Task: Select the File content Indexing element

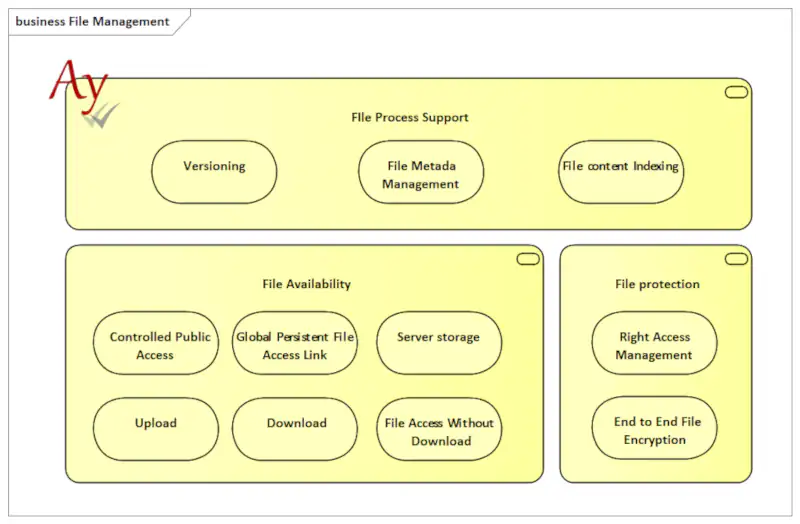Action: (621, 172)
